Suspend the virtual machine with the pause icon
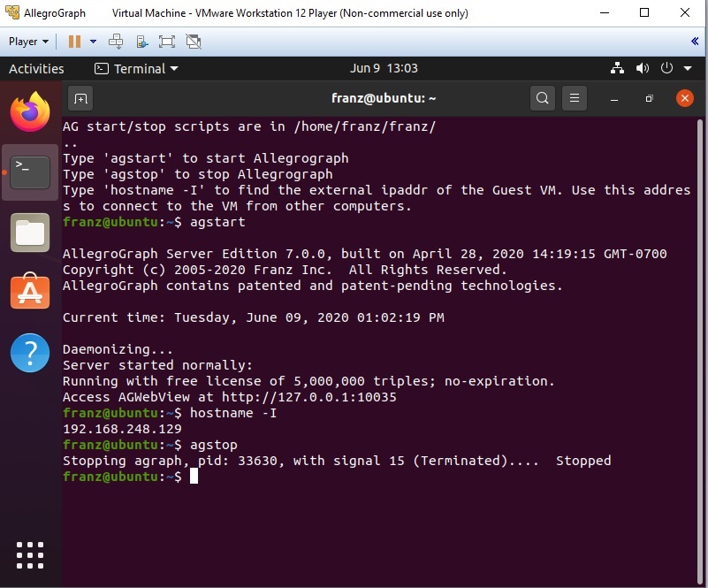 74,41
